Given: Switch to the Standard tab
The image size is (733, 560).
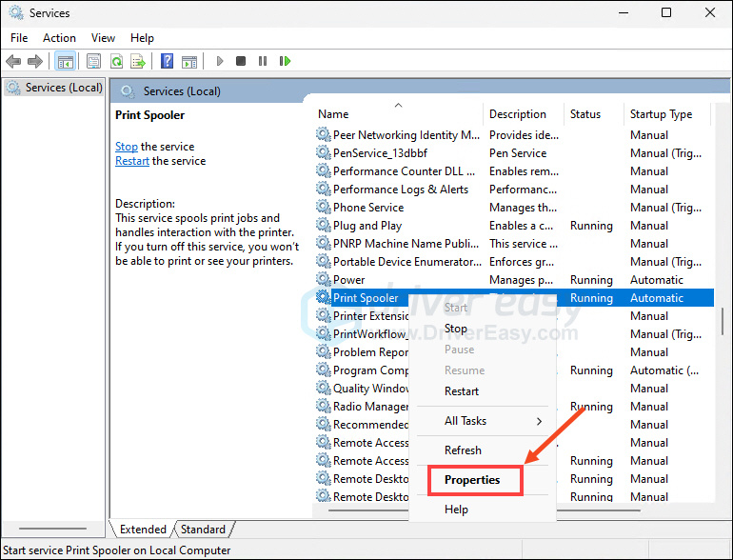Looking at the screenshot, I should pyautogui.click(x=203, y=530).
